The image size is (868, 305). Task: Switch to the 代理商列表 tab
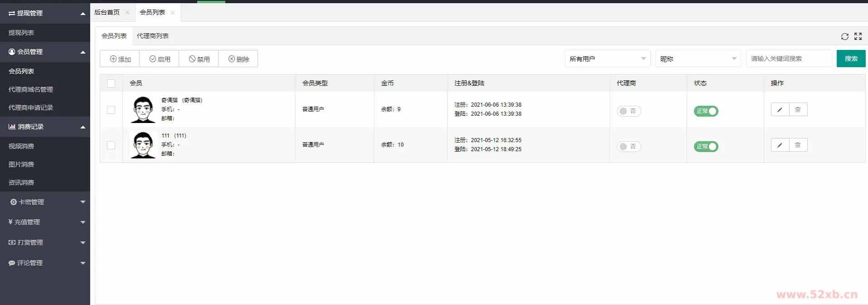coord(153,36)
